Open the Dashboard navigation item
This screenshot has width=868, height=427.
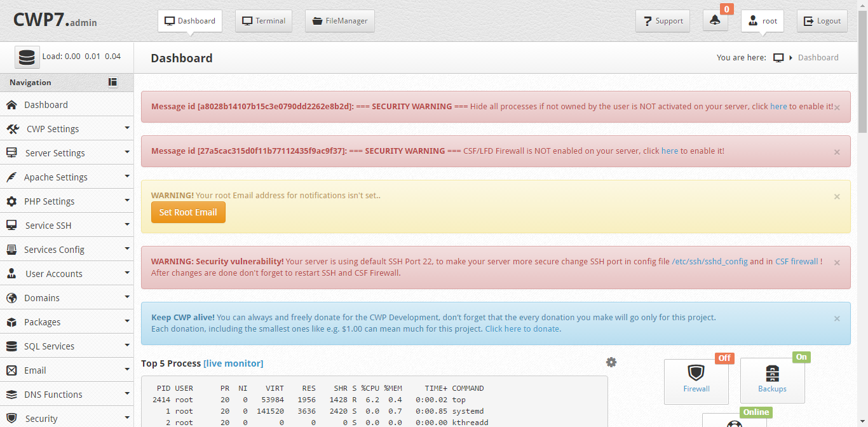coord(67,105)
